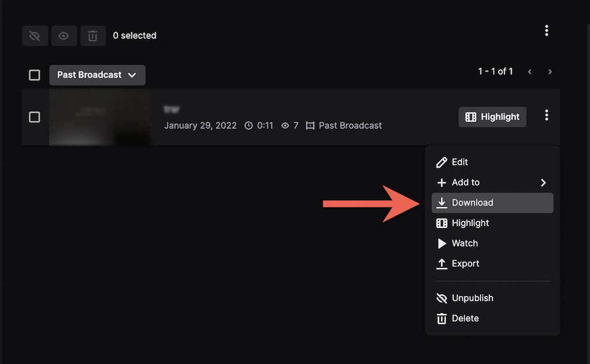Open the three-dot menu at top right
The height and width of the screenshot is (364, 590).
[x=547, y=30]
